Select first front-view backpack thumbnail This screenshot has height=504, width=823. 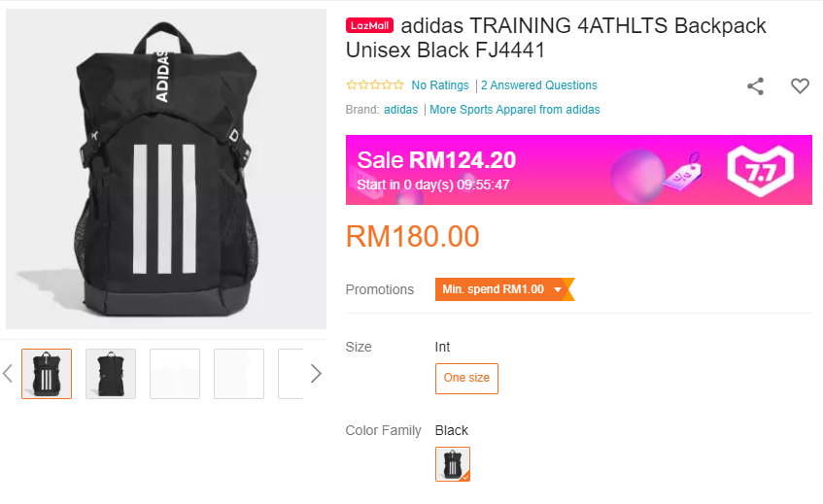pyautogui.click(x=47, y=374)
